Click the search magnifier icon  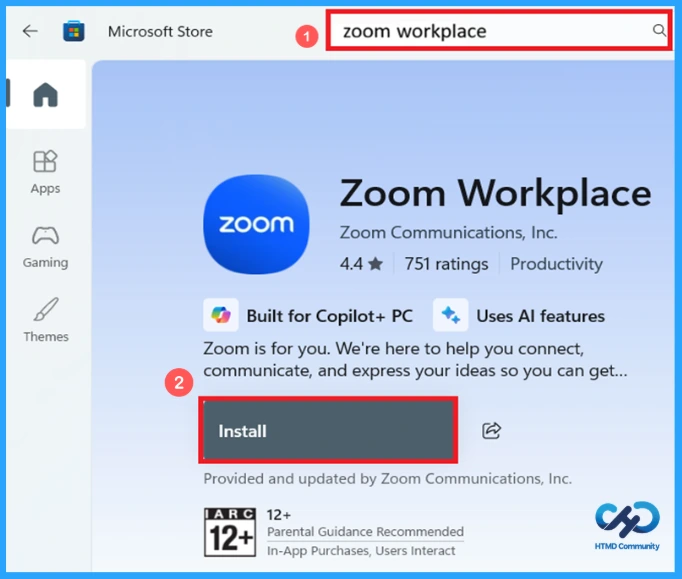659,30
